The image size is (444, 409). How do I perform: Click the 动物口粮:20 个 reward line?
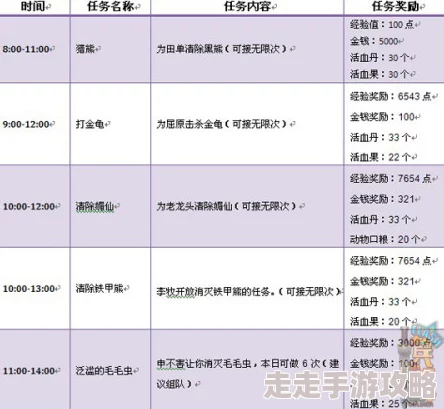pos(385,239)
